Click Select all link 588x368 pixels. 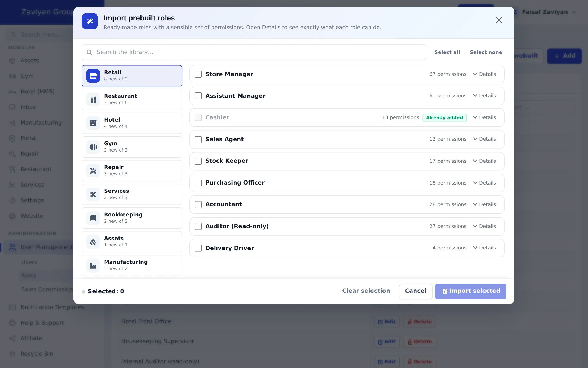(x=447, y=52)
